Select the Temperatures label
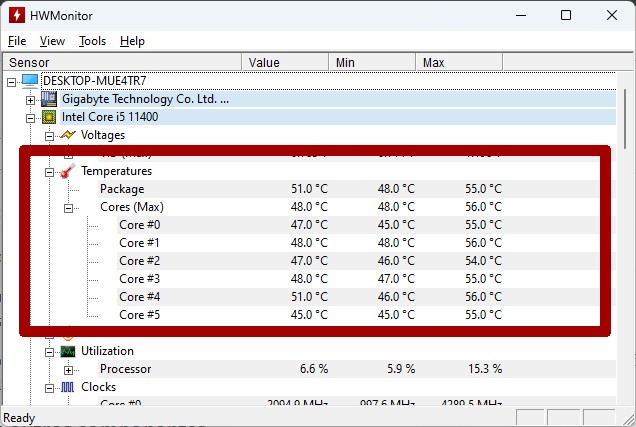Image resolution: width=636 pixels, height=427 pixels. [x=116, y=171]
